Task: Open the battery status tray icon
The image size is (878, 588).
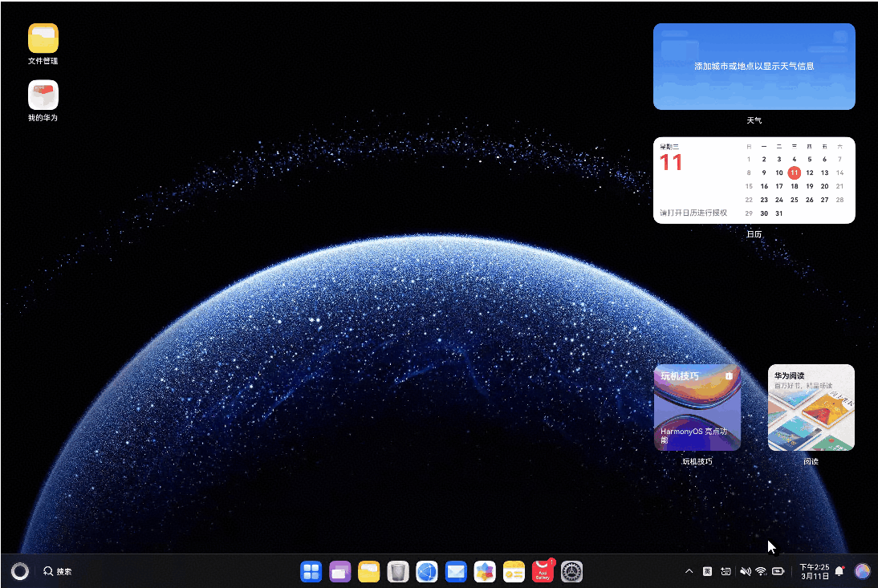Action: tap(778, 571)
